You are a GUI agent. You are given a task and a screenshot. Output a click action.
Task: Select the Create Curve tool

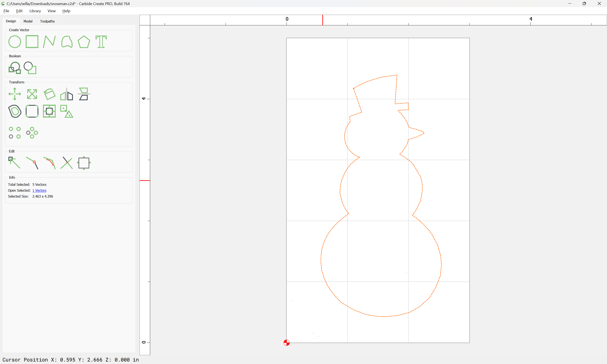67,42
